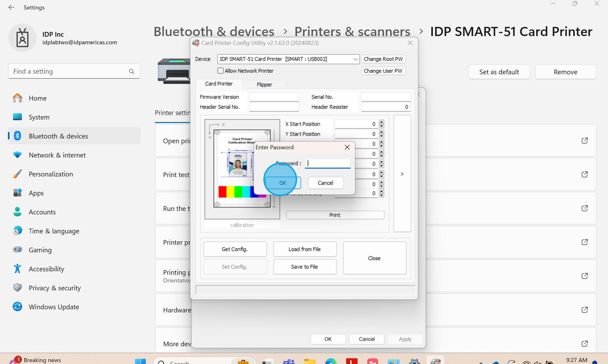
Task: Increase Y Start Position with up arrow
Action: click(x=381, y=132)
